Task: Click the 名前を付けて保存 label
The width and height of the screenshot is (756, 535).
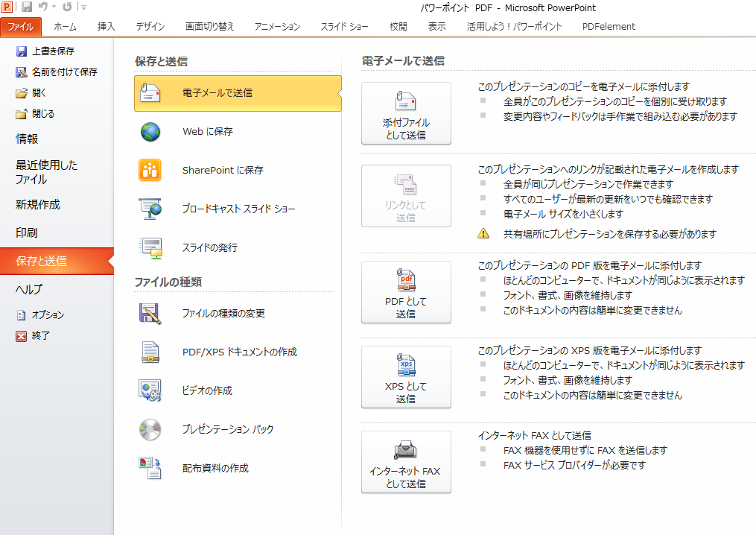Action: coord(65,72)
